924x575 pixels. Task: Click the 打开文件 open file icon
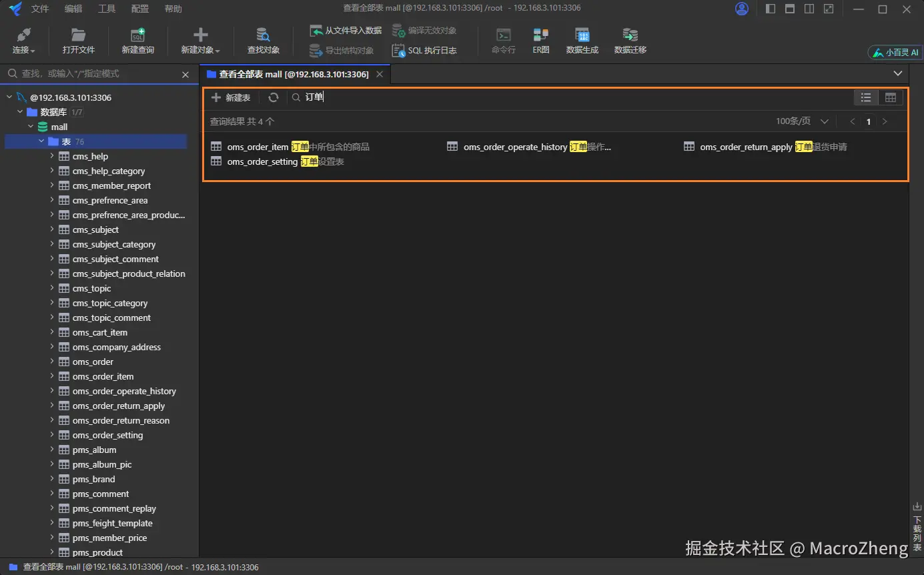pyautogui.click(x=79, y=41)
